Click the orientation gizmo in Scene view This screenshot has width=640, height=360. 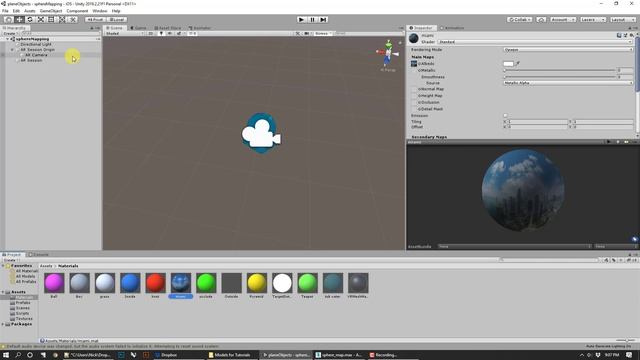pos(388,53)
